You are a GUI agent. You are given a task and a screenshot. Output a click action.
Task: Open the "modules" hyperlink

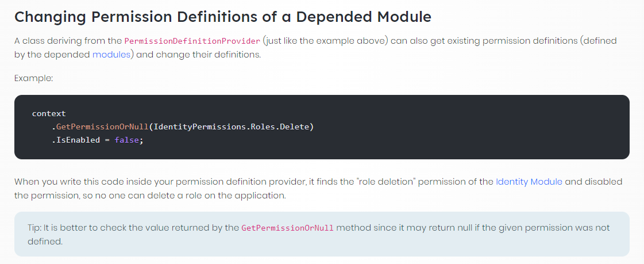tap(111, 55)
